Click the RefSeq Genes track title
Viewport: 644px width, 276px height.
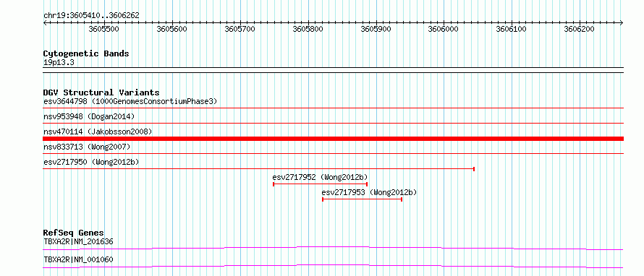[x=74, y=233]
